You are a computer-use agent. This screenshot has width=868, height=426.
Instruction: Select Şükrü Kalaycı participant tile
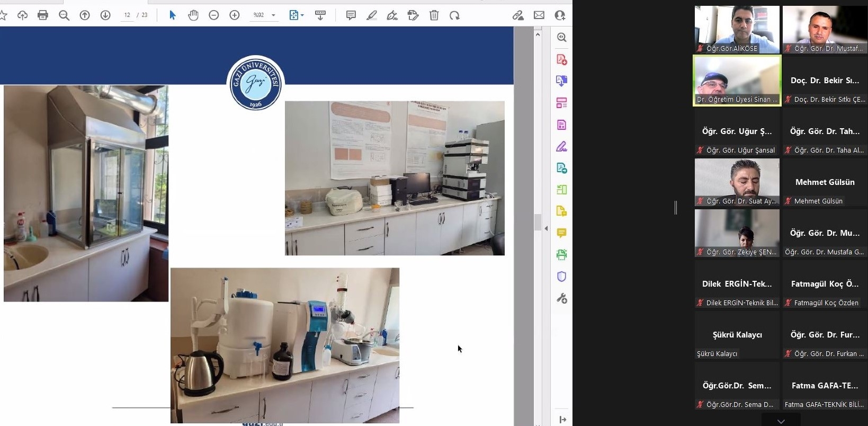(x=737, y=335)
